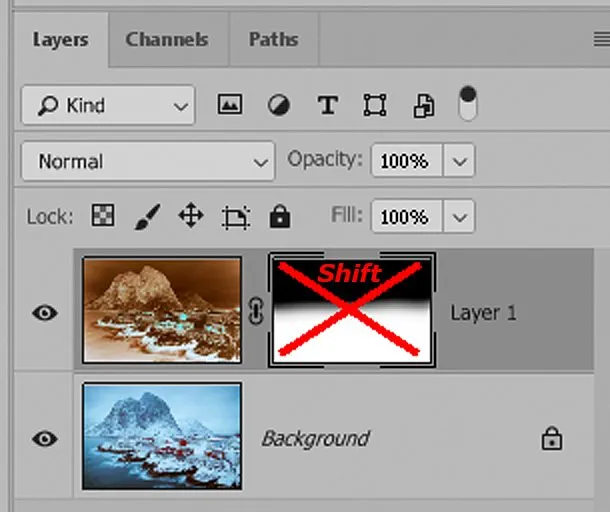
Task: Filter for pixel layers icon
Action: (x=230, y=104)
